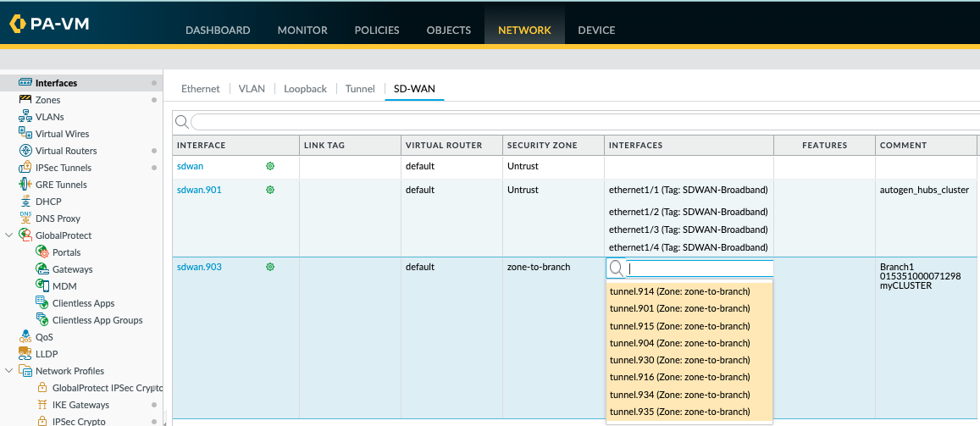Image resolution: width=980 pixels, height=426 pixels.
Task: Open Virtual Wires via its icon
Action: pos(25,134)
